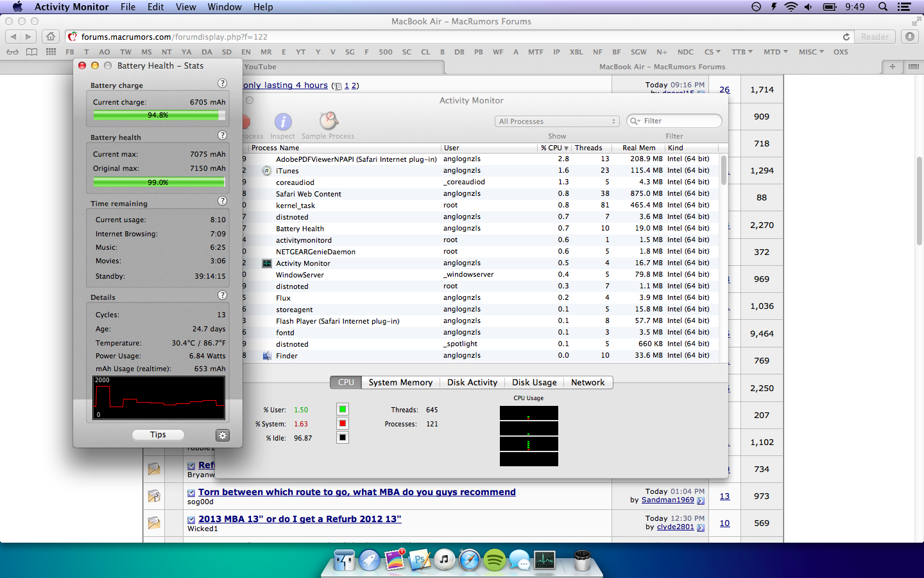Select kernel_task process row
The image size is (924, 578).
[x=480, y=206]
